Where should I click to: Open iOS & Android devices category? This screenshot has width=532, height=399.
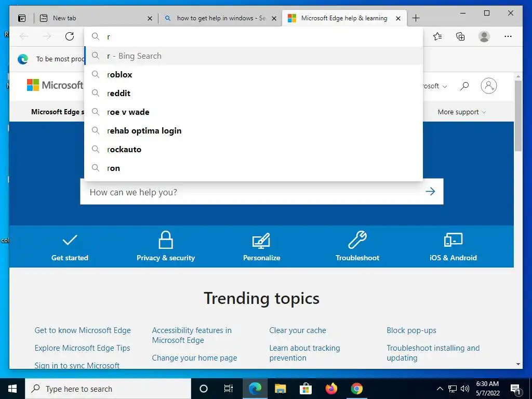point(453,247)
